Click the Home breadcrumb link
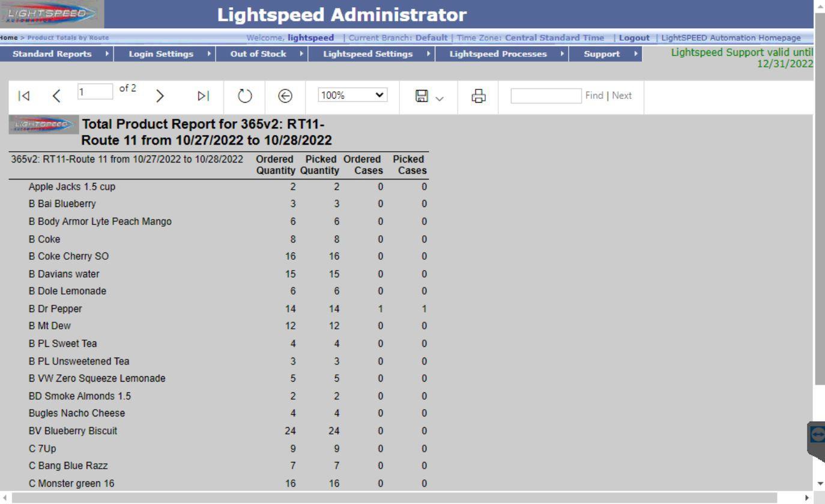 8,38
